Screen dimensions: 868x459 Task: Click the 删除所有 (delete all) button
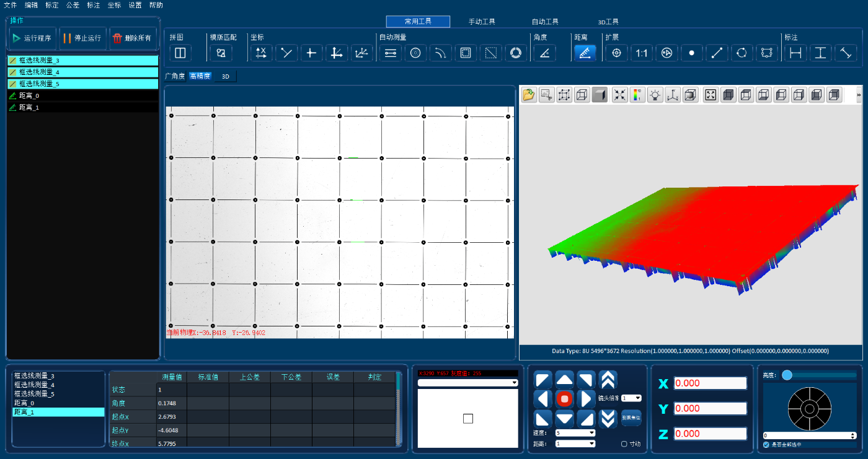click(x=133, y=38)
